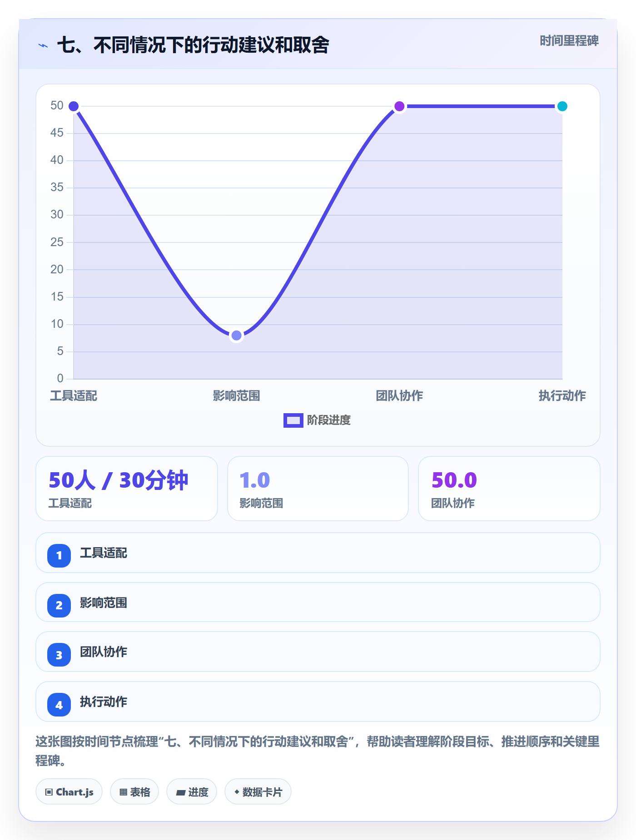Open the 团队协作 list row
The height and width of the screenshot is (840, 636).
[318, 652]
